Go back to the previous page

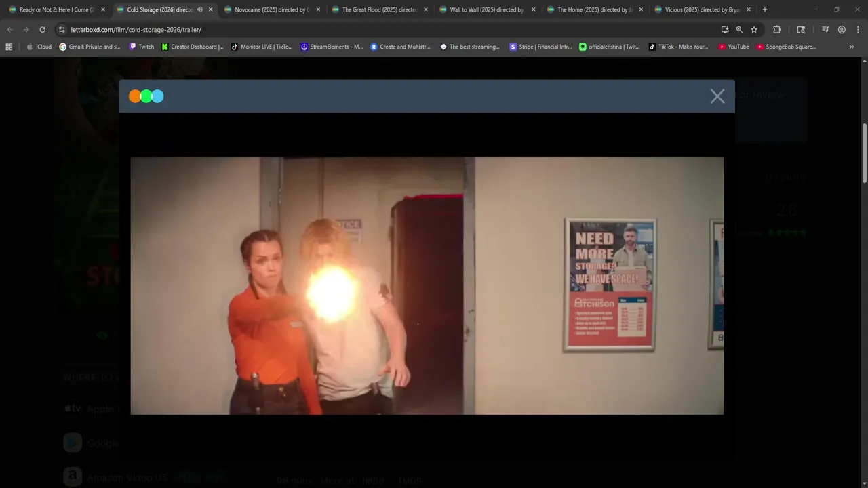point(10,30)
